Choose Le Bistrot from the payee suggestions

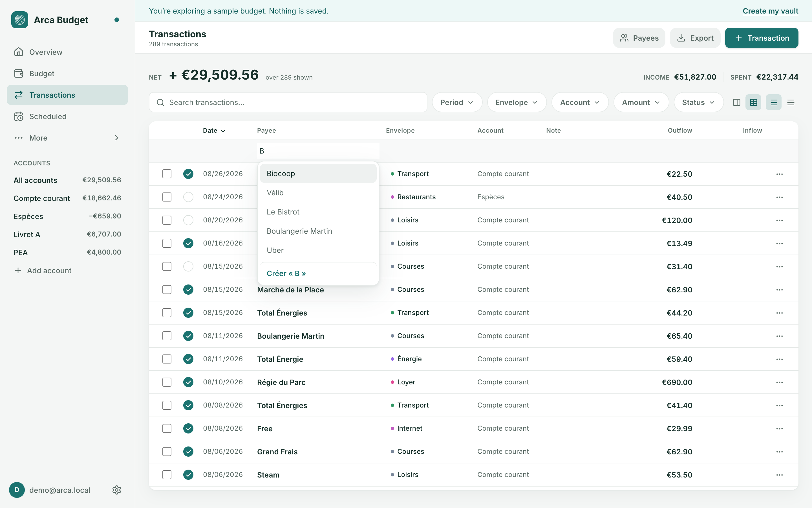tap(318, 212)
